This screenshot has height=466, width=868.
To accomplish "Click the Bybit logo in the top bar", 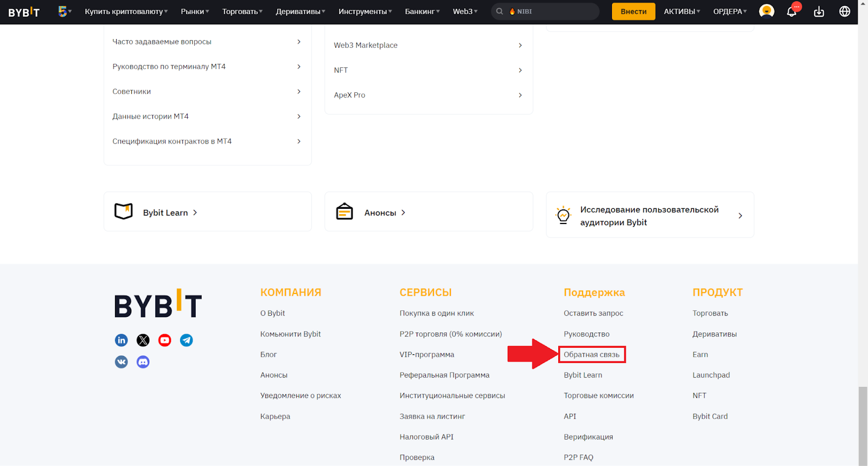I will (x=24, y=11).
